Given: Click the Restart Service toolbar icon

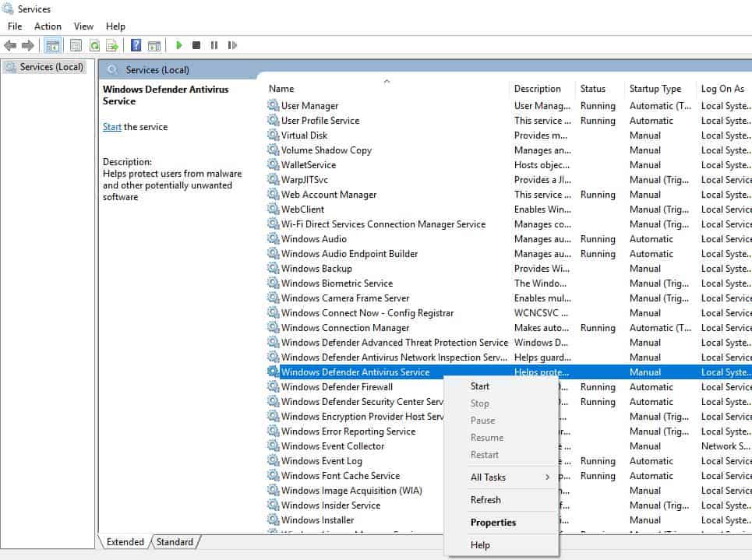Looking at the screenshot, I should [x=232, y=45].
